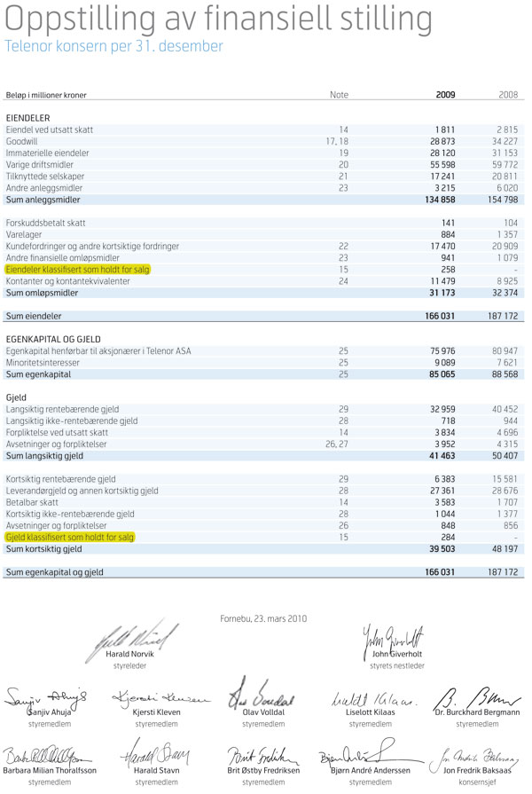Click the 'Sum kortsiktig gjeld' total label
Image resolution: width=532 pixels, height=794 pixels.
point(43,549)
